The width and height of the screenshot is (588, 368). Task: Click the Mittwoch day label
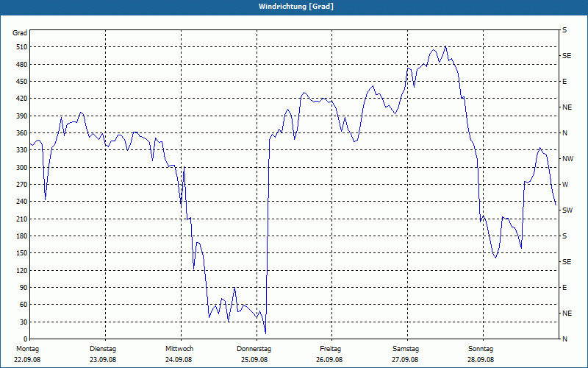point(179,349)
